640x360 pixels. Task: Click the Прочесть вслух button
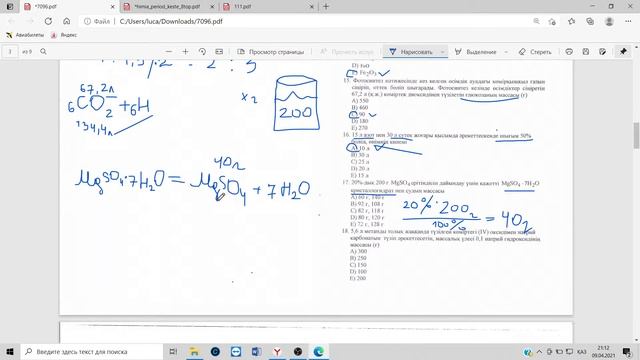pos(347,52)
